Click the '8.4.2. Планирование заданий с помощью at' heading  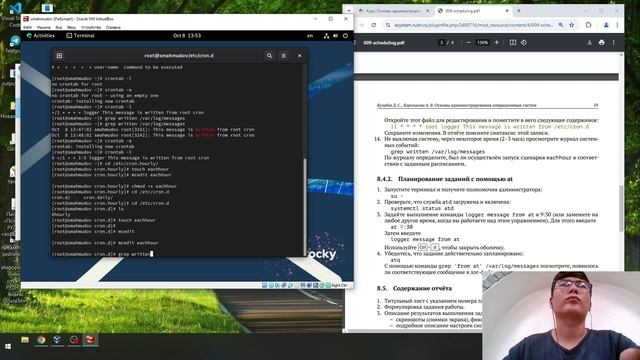click(x=444, y=179)
